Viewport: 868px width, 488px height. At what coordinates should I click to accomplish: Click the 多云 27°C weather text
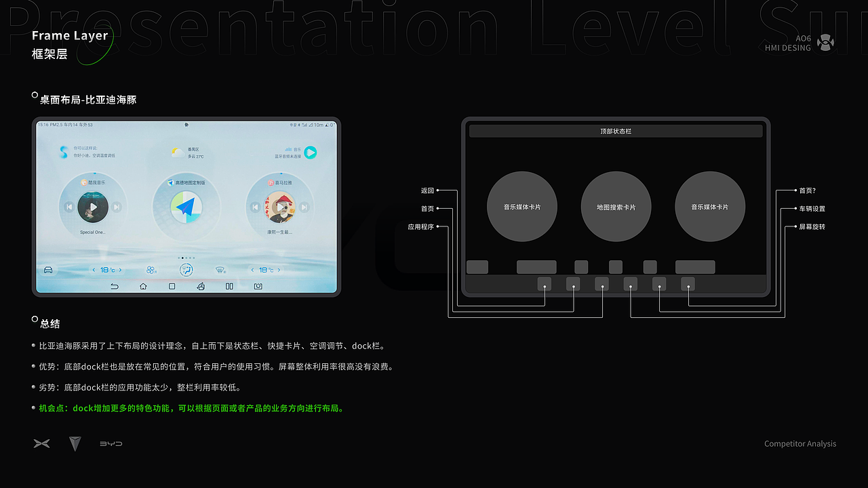pyautogui.click(x=196, y=157)
